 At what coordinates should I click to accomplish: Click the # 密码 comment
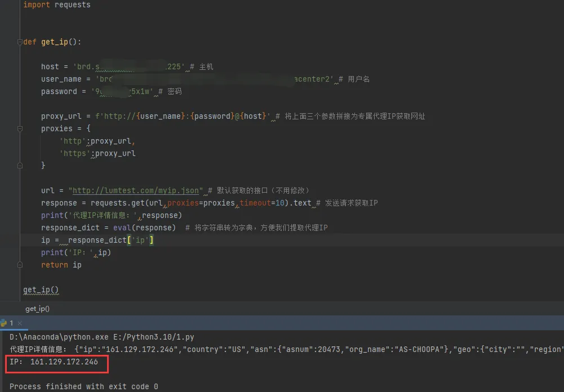tap(170, 92)
